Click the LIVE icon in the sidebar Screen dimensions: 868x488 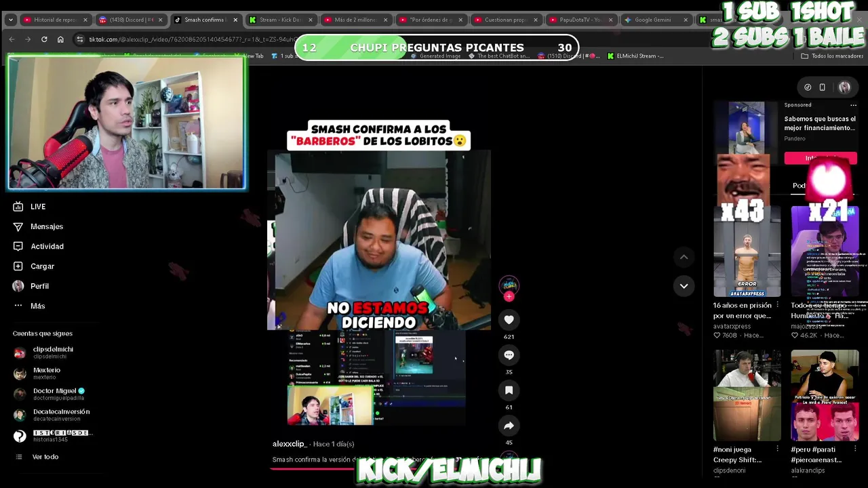18,207
